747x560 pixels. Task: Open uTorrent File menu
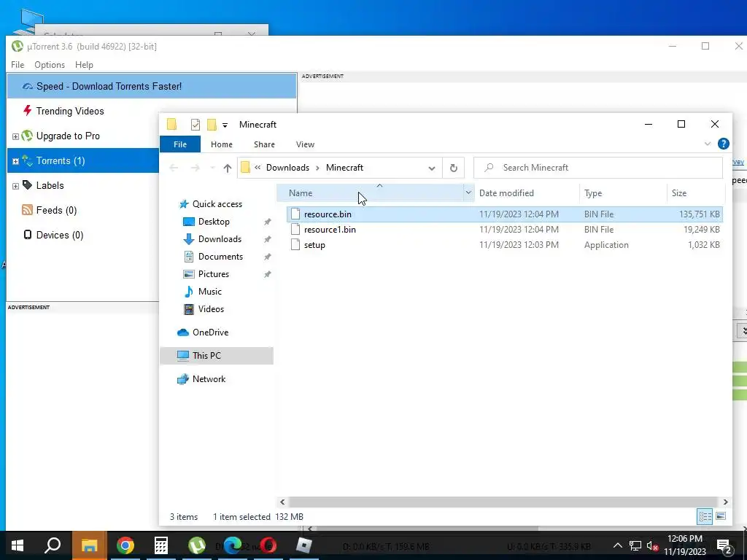[x=18, y=65]
